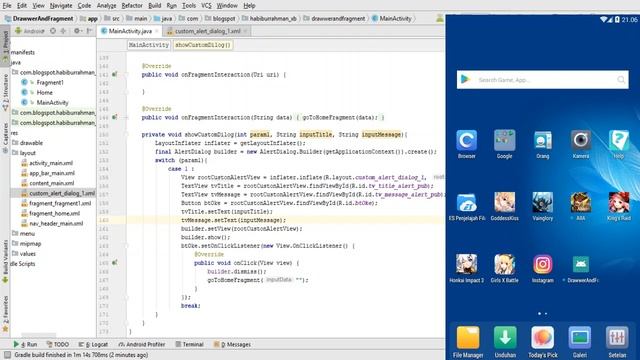640x360 pixels.
Task: Open Instagram app in emulator
Action: [542, 264]
